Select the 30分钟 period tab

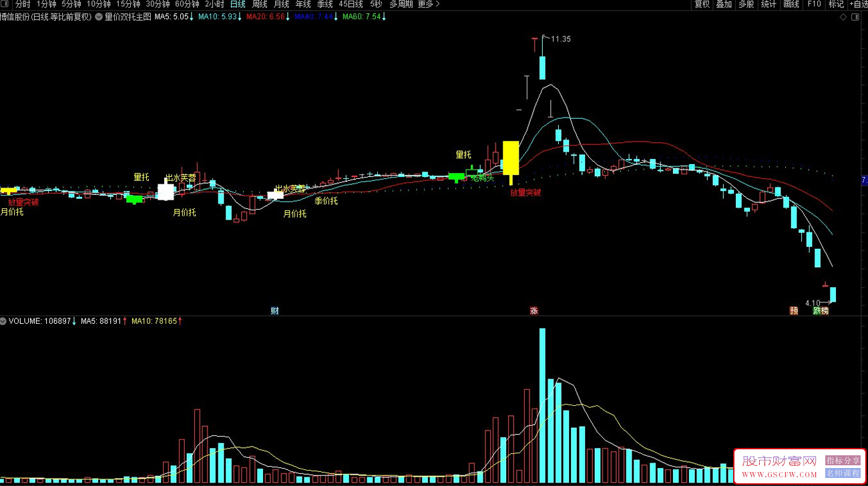coord(158,4)
